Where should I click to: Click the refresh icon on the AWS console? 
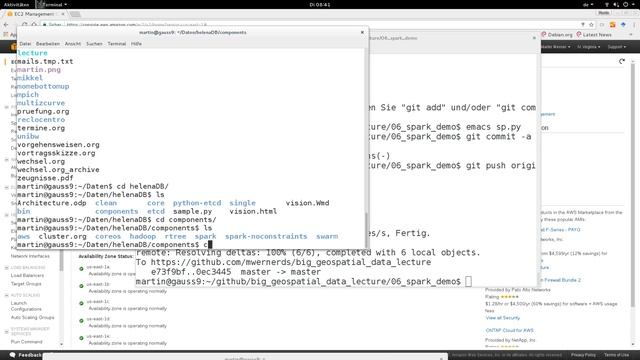622,61
